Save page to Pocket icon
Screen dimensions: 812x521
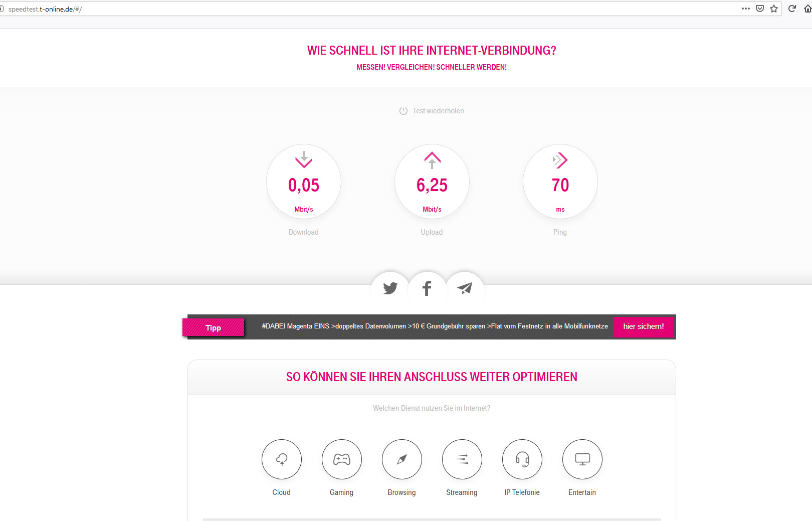tap(760, 9)
